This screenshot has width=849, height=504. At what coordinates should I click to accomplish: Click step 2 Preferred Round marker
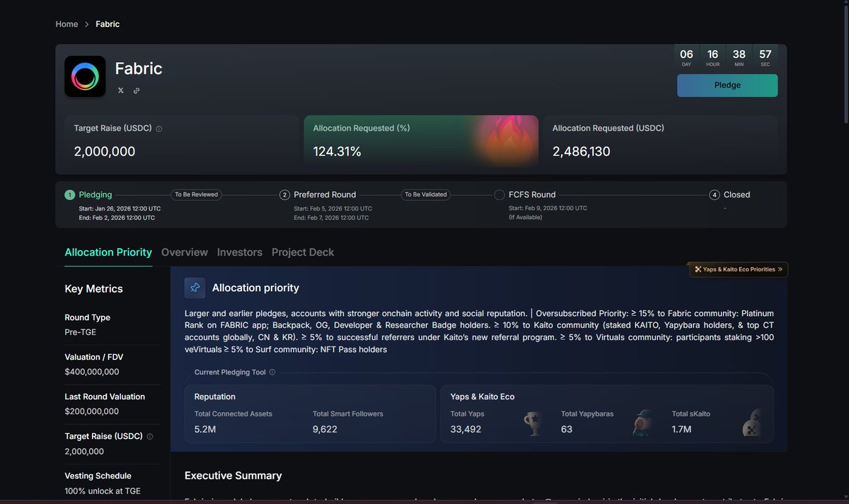coord(284,194)
